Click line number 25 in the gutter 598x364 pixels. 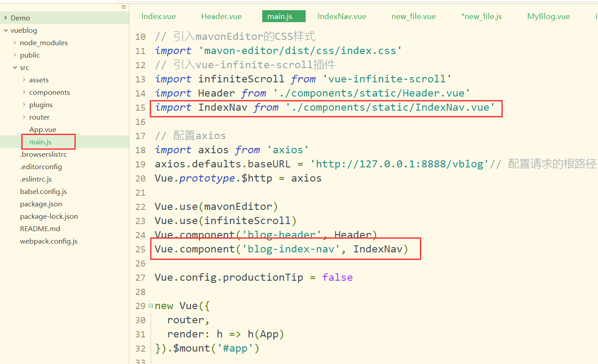point(140,249)
